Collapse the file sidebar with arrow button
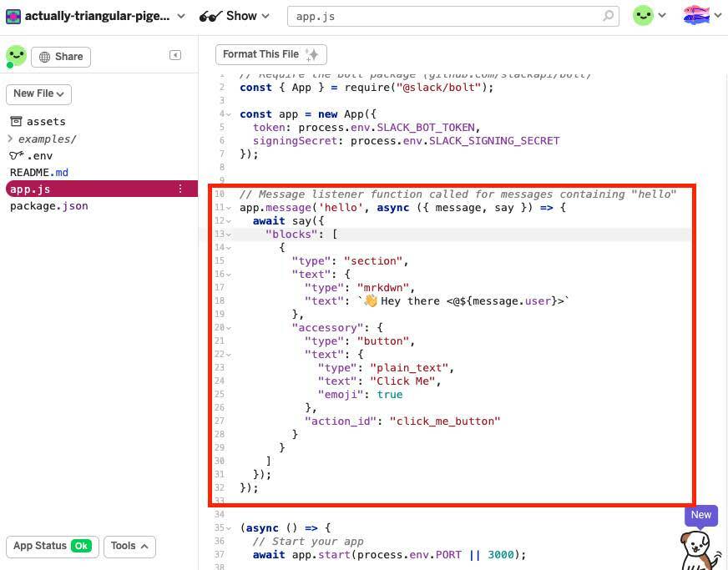The width and height of the screenshot is (728, 570). click(x=174, y=54)
